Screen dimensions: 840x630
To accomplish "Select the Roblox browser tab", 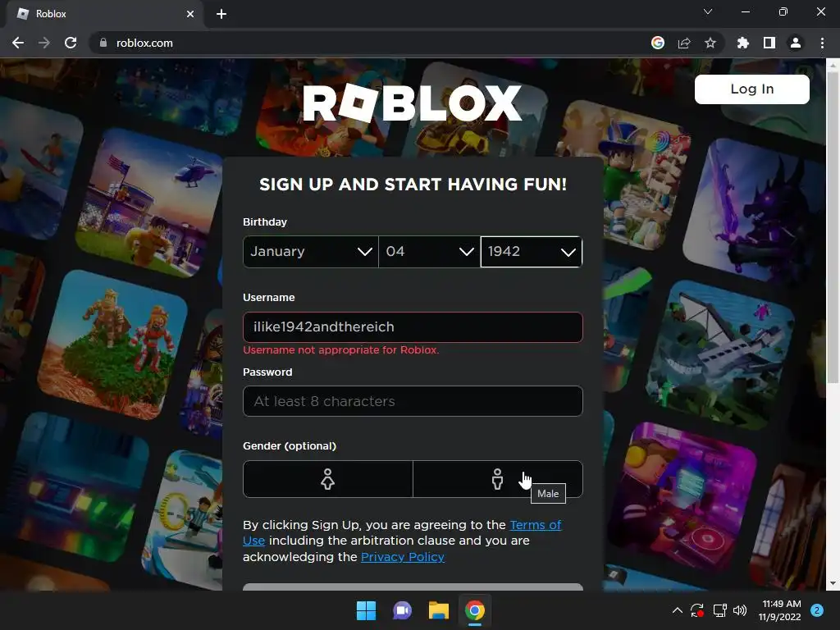I will tap(104, 14).
